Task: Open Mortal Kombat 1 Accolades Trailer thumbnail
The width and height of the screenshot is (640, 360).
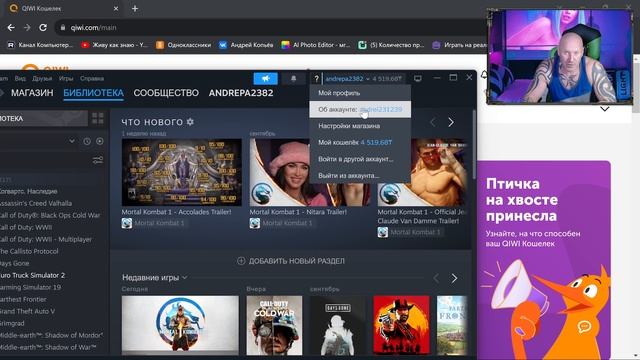Action: click(x=182, y=172)
